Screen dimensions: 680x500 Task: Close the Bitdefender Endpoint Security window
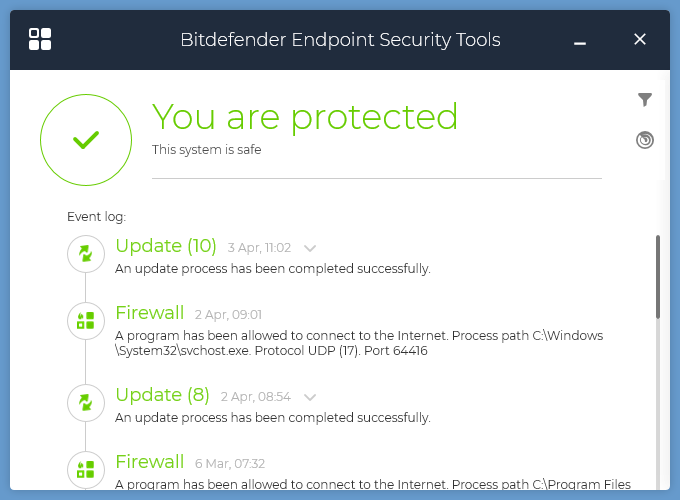click(x=640, y=40)
